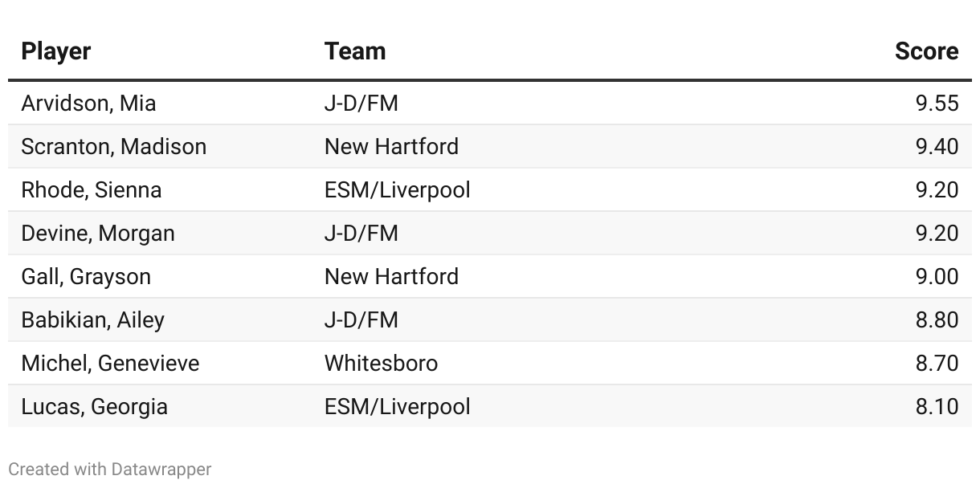
Task: Click the 9.00 score value
Action: coord(937,277)
